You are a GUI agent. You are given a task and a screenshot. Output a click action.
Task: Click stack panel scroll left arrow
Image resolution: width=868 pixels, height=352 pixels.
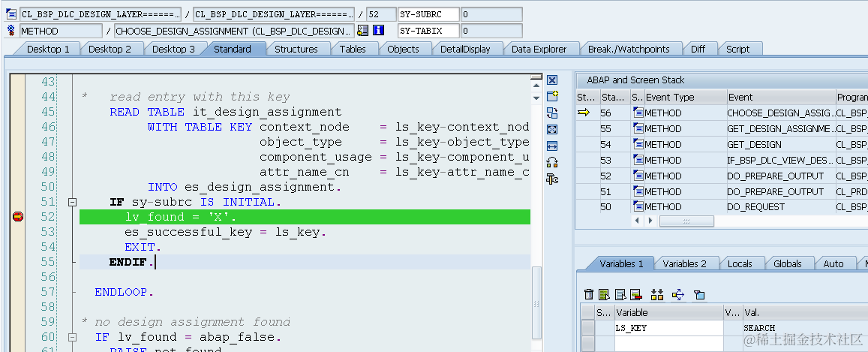(x=638, y=221)
